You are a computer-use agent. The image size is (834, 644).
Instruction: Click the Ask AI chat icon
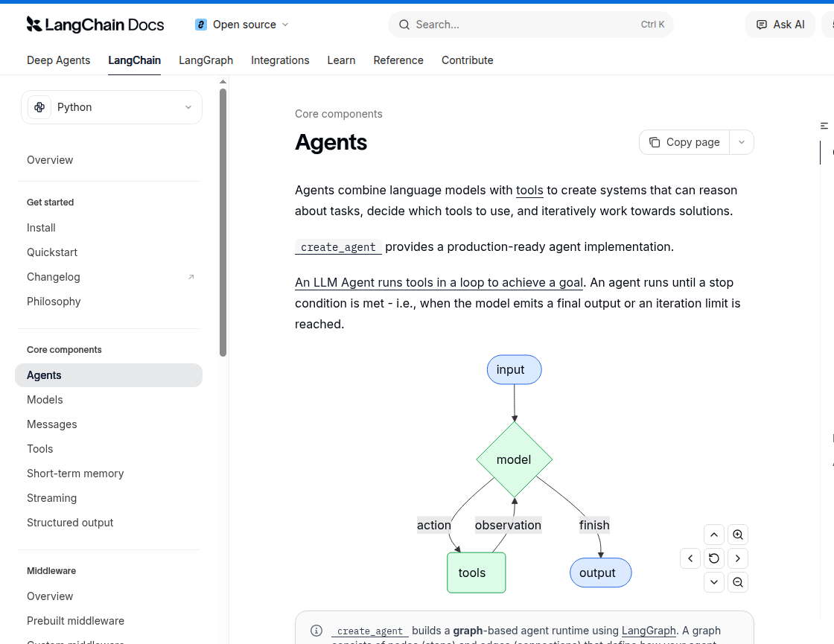[x=762, y=25]
